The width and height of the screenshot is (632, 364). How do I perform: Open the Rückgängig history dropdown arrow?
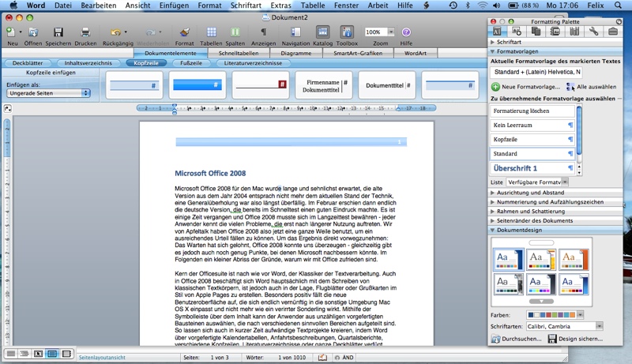click(x=126, y=32)
